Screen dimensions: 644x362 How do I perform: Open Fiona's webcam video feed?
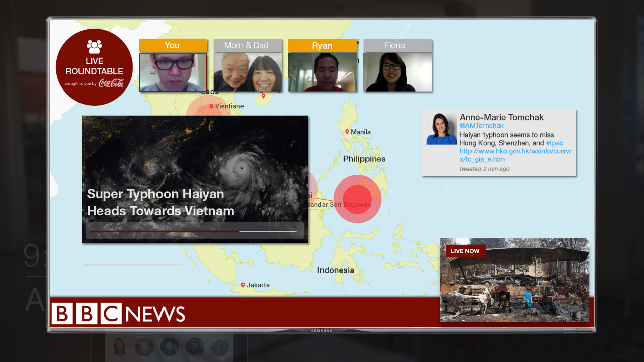[397, 72]
